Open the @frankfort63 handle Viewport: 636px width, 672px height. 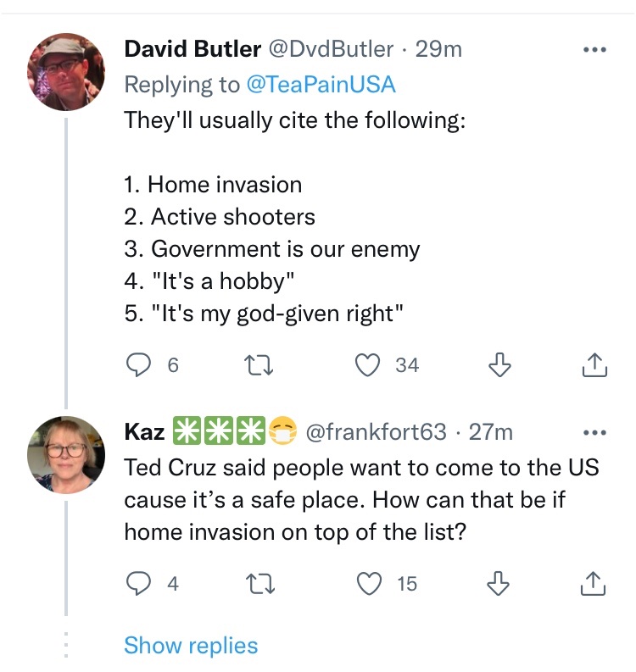pyautogui.click(x=375, y=432)
